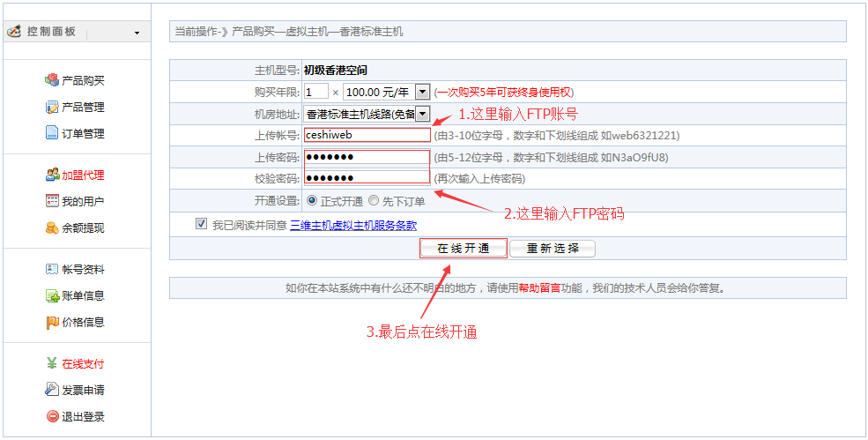Click the 在线支付 yen icon
868x440 pixels.
[x=52, y=363]
